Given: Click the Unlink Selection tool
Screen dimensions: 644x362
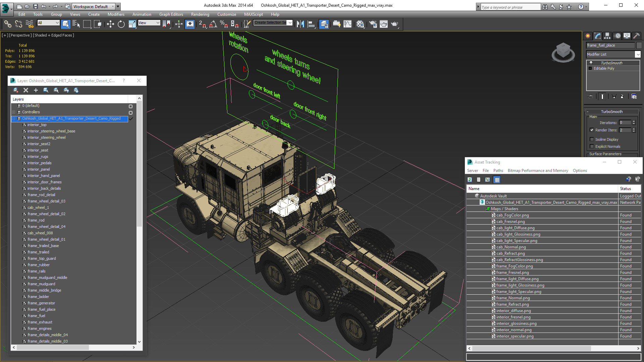Looking at the screenshot, I should 18,24.
